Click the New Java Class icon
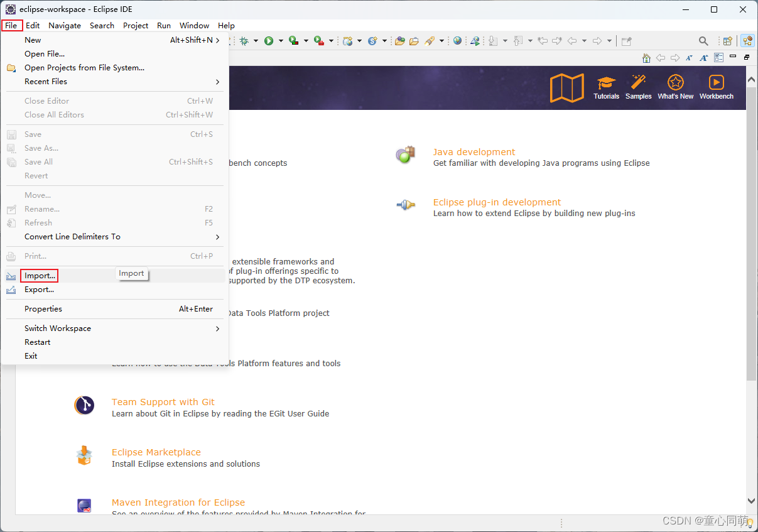This screenshot has width=758, height=532. [372, 41]
